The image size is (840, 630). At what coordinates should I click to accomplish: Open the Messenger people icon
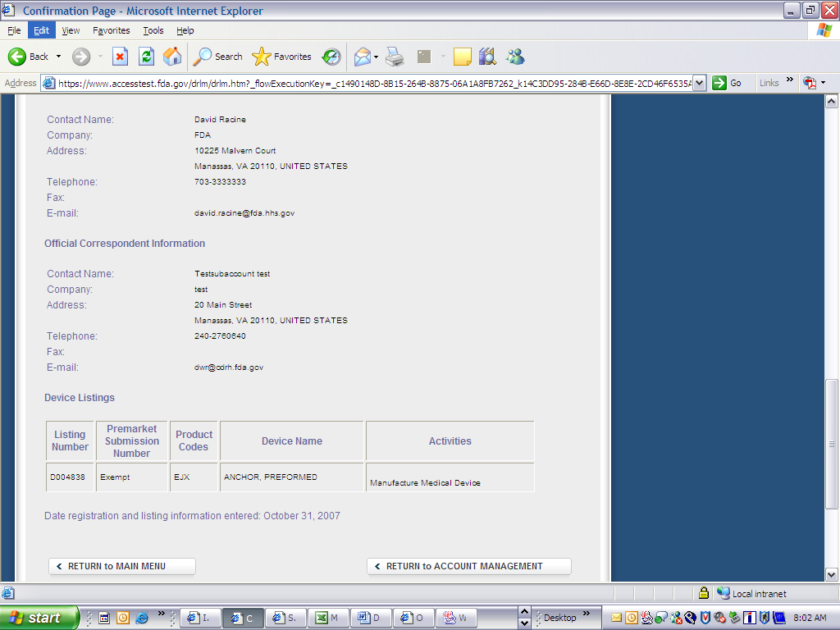tap(515, 57)
